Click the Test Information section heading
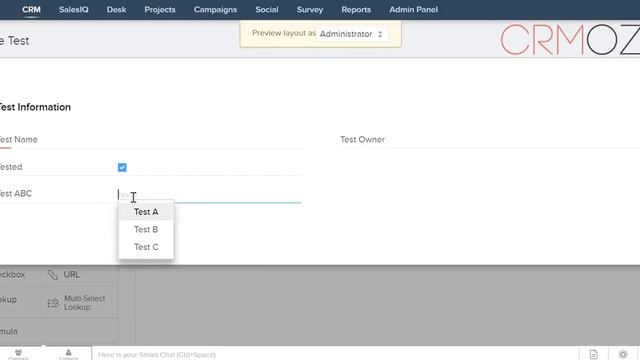Image resolution: width=640 pixels, height=360 pixels. (35, 107)
